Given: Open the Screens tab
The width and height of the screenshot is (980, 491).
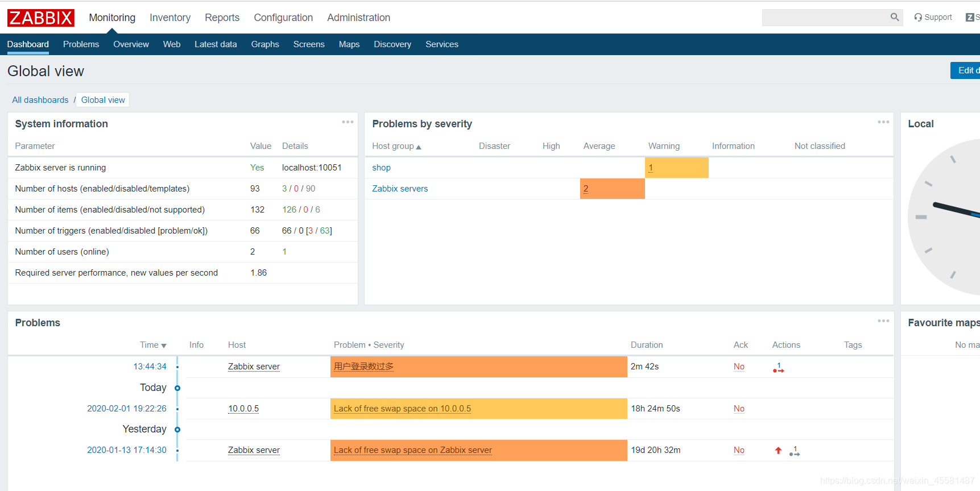Looking at the screenshot, I should [309, 44].
